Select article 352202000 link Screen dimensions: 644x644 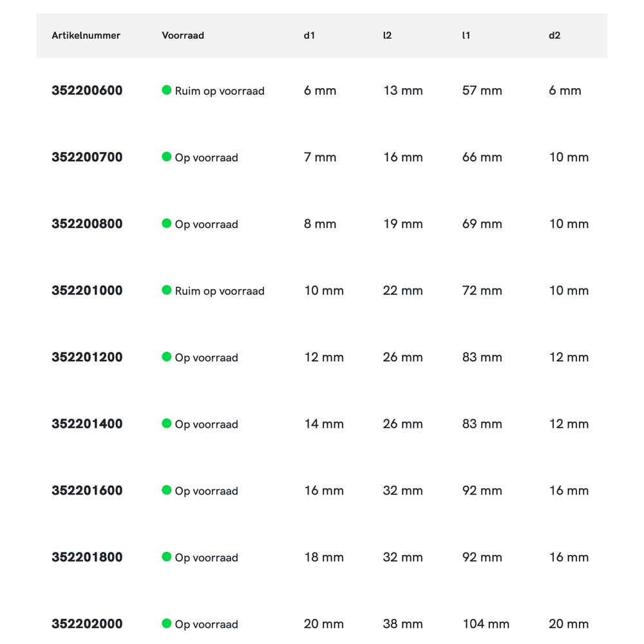click(x=87, y=624)
